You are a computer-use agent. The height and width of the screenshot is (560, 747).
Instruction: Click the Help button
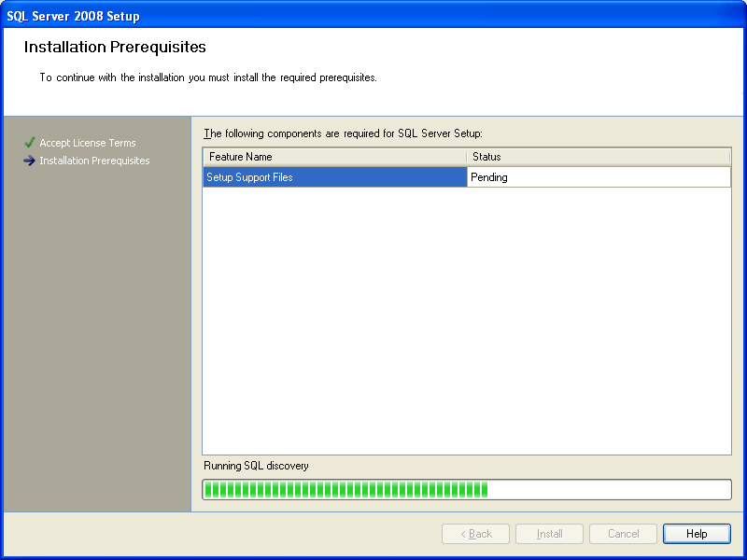coord(697,534)
